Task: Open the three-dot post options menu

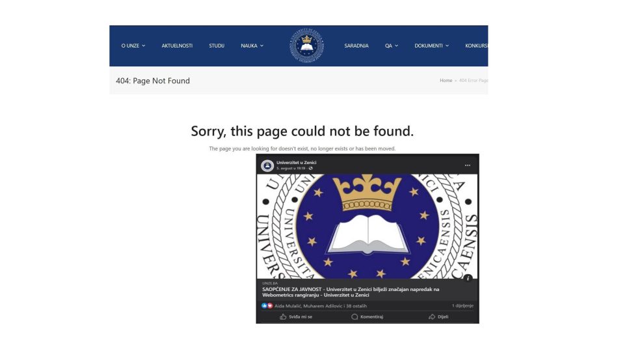Action: 468,165
